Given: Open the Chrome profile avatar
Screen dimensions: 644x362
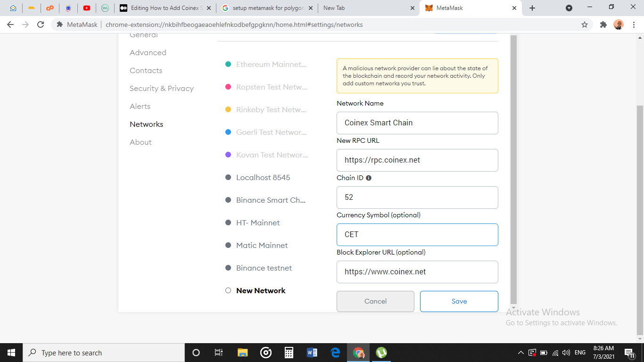Looking at the screenshot, I should coord(619,25).
